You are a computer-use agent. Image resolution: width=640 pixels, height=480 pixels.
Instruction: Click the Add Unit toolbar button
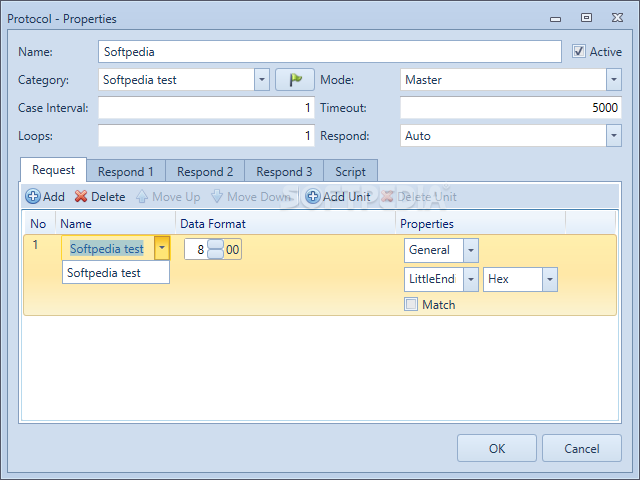pyautogui.click(x=338, y=196)
